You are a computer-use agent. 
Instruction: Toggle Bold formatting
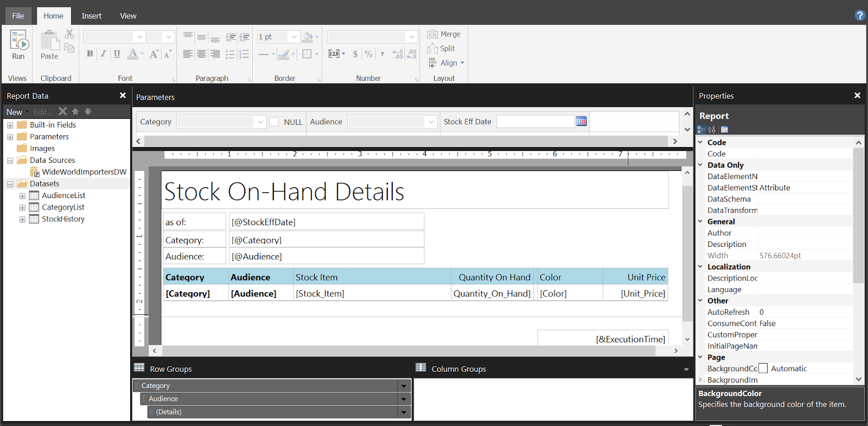tap(90, 53)
